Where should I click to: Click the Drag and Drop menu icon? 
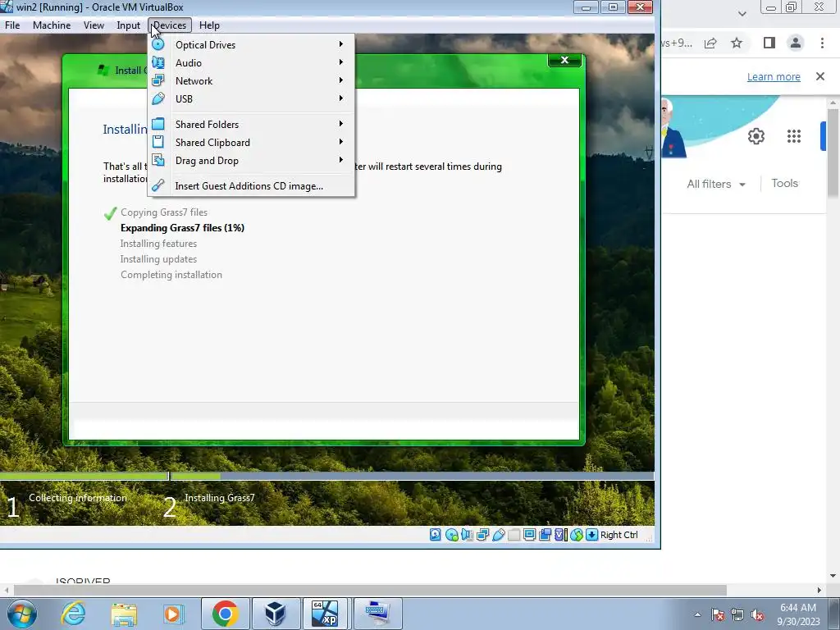(158, 161)
